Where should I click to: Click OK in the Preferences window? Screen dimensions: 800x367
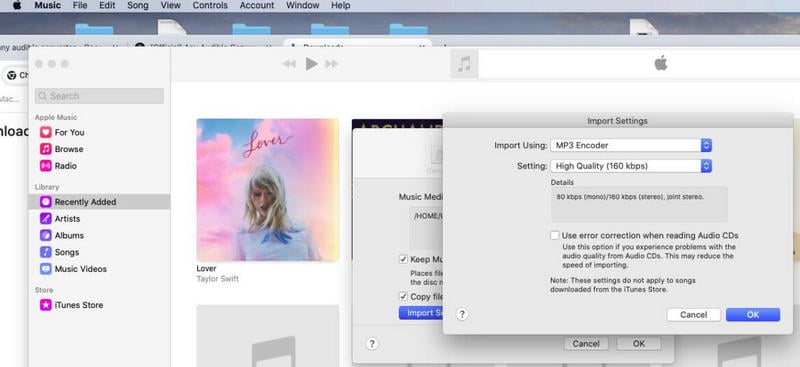pos(639,344)
